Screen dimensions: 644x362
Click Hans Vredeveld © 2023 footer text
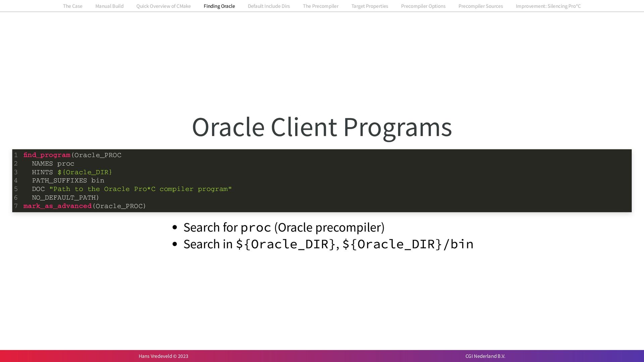163,356
